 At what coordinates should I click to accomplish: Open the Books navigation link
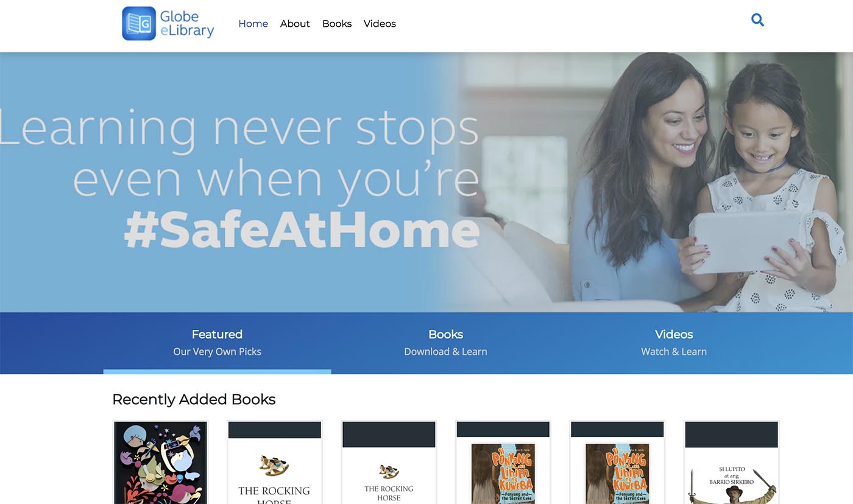point(337,24)
